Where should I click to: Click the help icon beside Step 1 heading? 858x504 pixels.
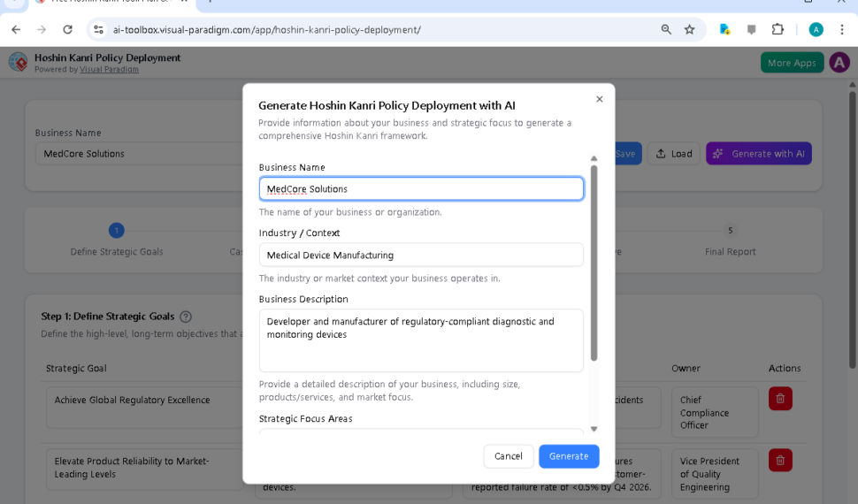pos(186,317)
